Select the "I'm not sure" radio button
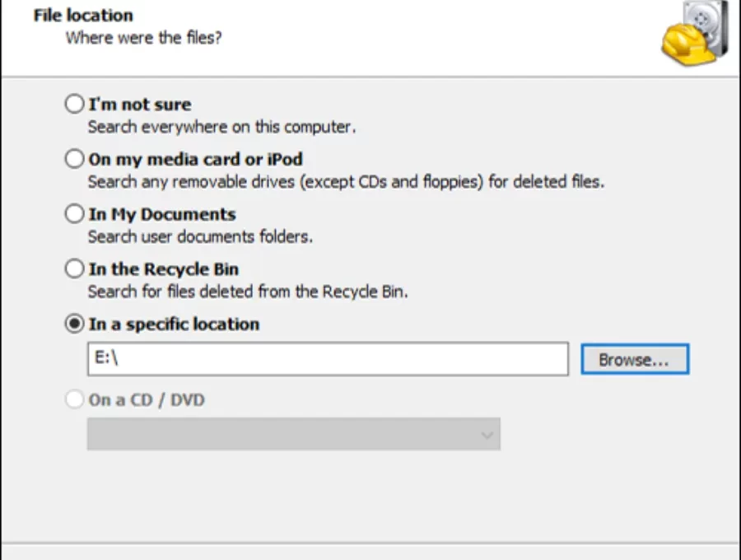 coord(74,104)
